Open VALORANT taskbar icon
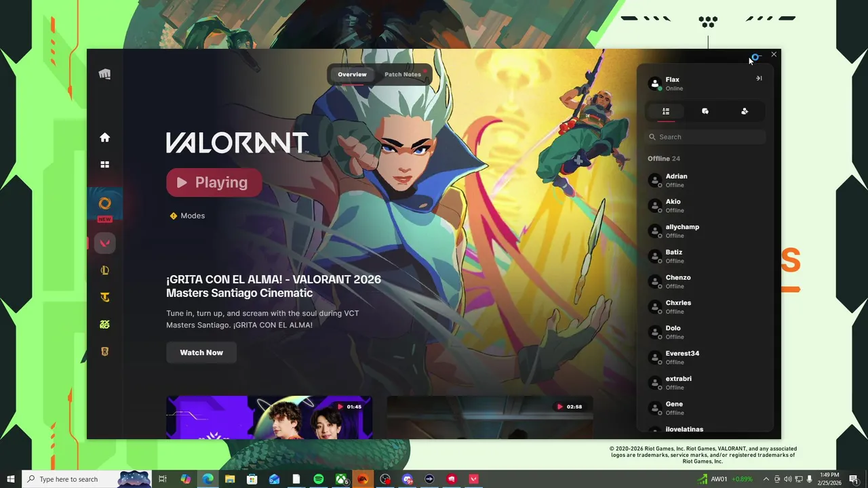Viewport: 868px width, 488px height. tap(473, 479)
